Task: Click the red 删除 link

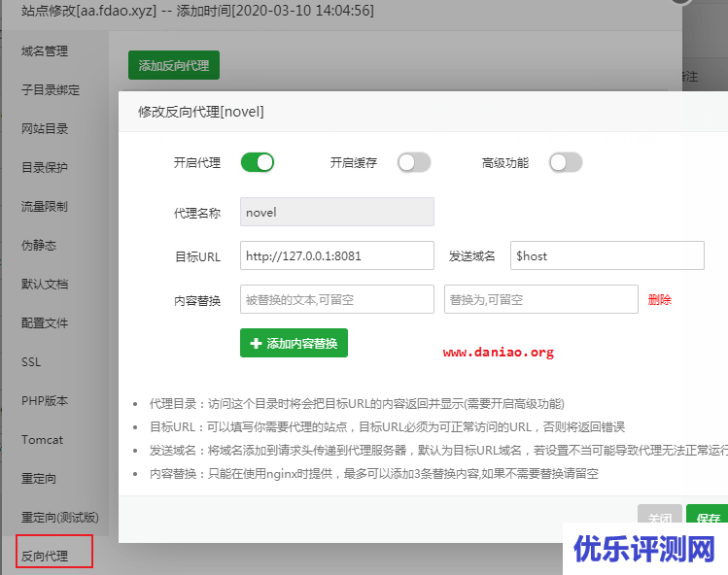Action: [660, 299]
